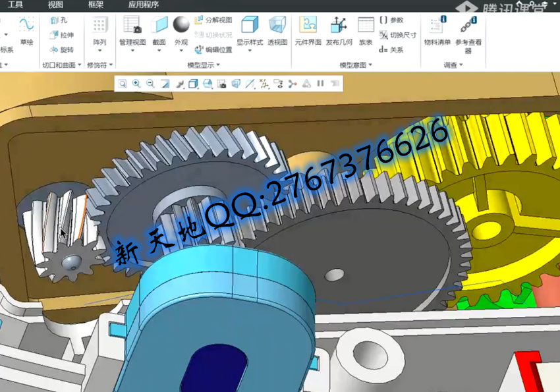The height and width of the screenshot is (392, 560).
Task: Click the 编辑位置 edit position button
Action: [x=213, y=49]
